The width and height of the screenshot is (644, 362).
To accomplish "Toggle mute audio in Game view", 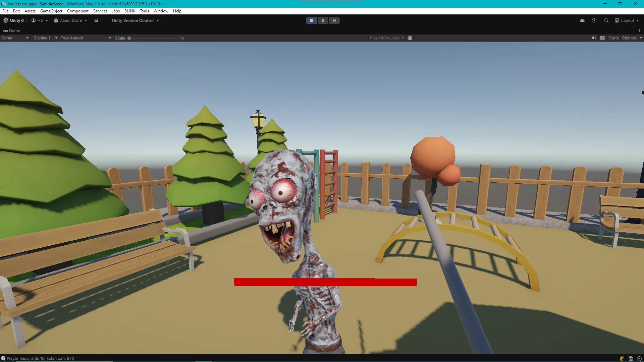I will [x=594, y=38].
